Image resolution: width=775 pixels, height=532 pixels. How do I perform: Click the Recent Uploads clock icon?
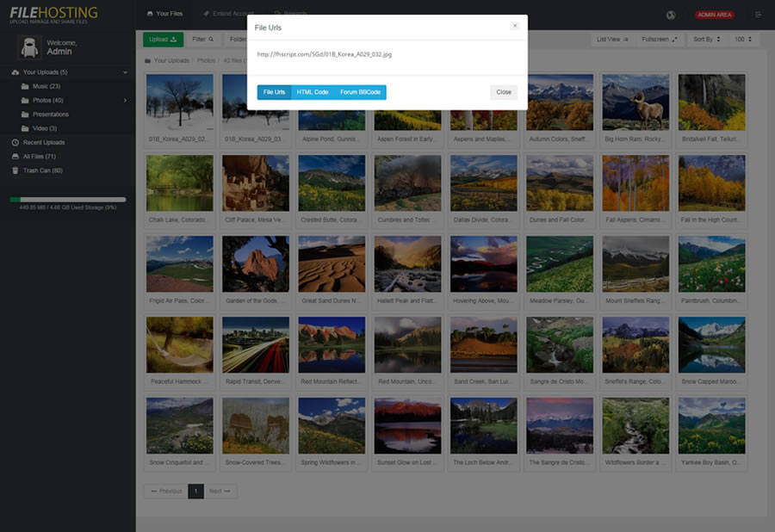(x=15, y=142)
